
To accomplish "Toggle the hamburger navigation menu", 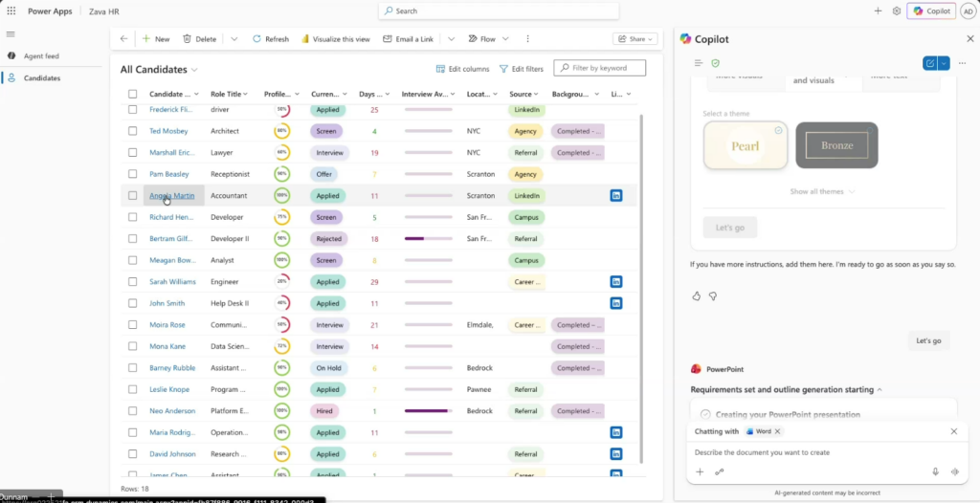I will 11,33.
